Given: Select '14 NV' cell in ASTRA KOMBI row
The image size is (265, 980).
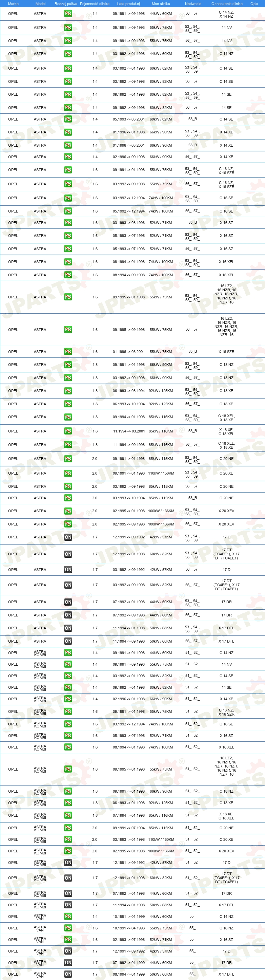Looking at the screenshot, I should coord(227,664).
